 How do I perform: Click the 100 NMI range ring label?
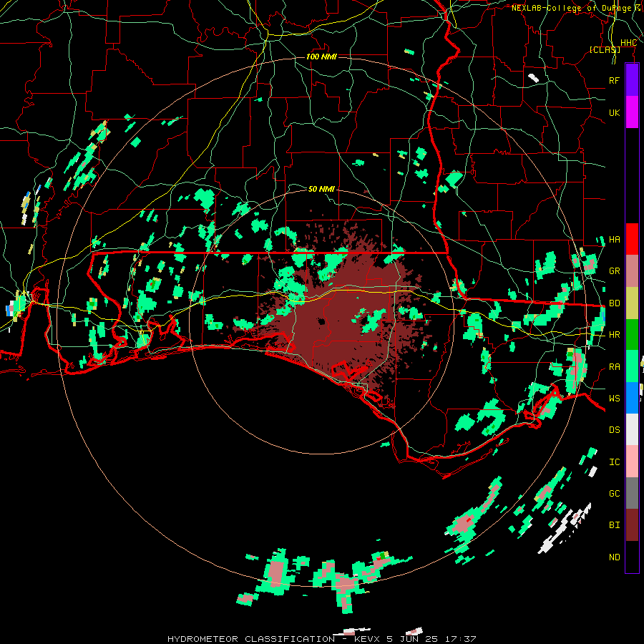[321, 57]
